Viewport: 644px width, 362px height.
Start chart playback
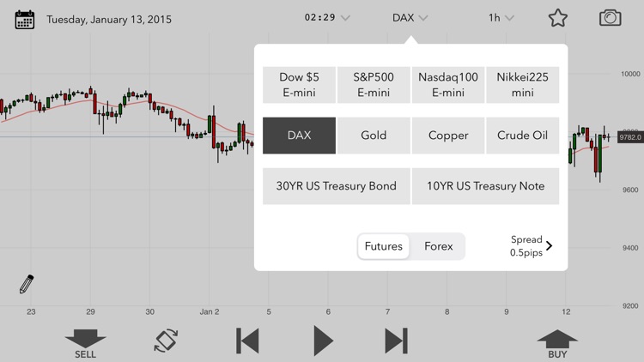click(323, 341)
